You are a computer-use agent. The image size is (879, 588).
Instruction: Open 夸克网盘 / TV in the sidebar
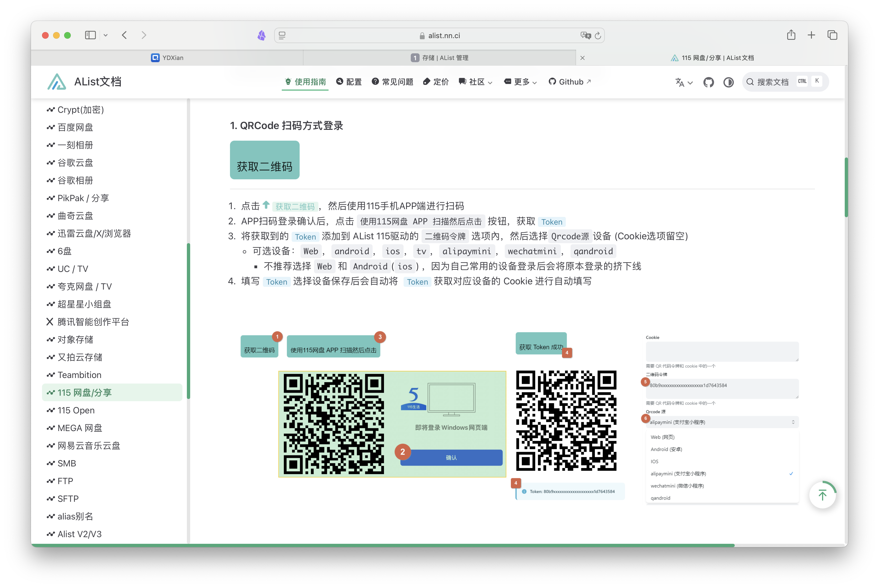[x=112, y=287]
